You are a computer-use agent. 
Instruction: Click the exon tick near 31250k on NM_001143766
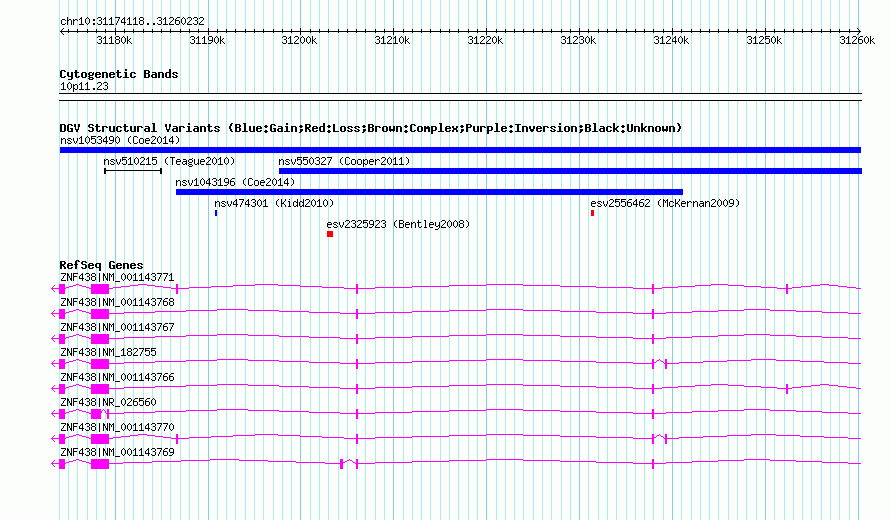pos(787,389)
